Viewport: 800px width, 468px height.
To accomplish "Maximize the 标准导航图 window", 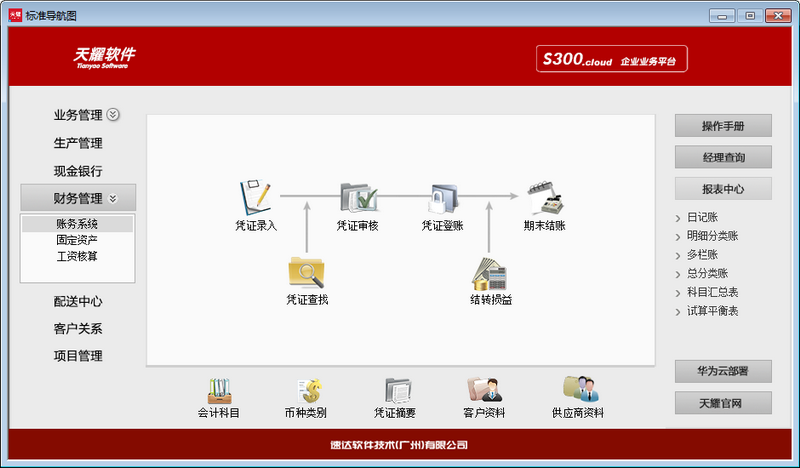I will [750, 16].
